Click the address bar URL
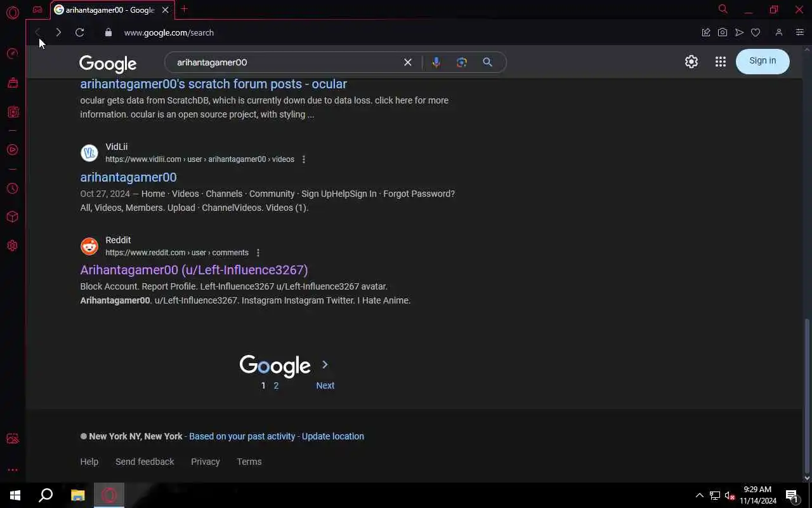This screenshot has width=812, height=508. (x=169, y=32)
